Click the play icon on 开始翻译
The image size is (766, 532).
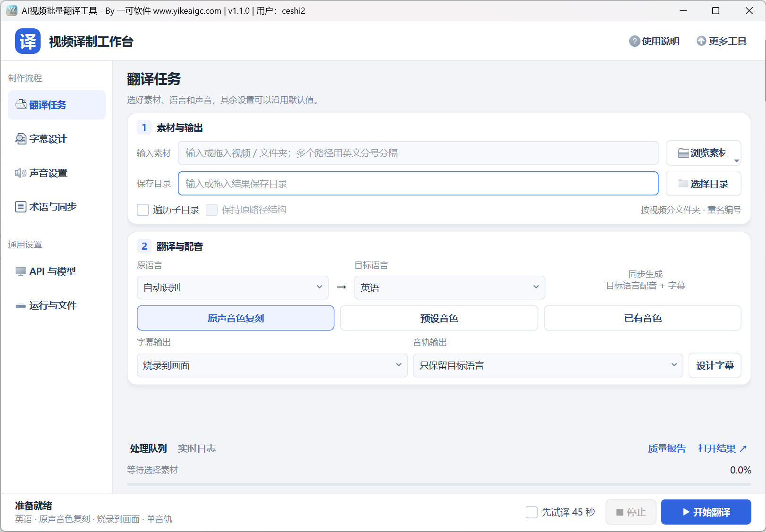point(686,512)
